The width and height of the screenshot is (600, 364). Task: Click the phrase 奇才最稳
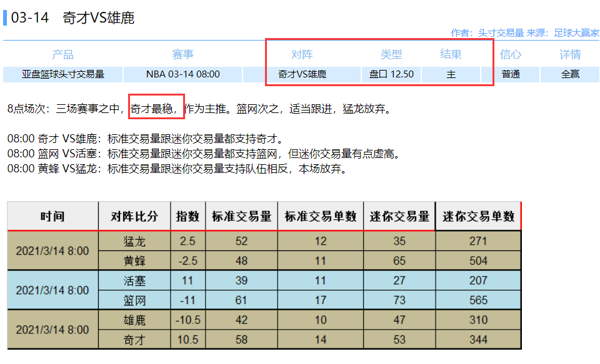pos(151,109)
